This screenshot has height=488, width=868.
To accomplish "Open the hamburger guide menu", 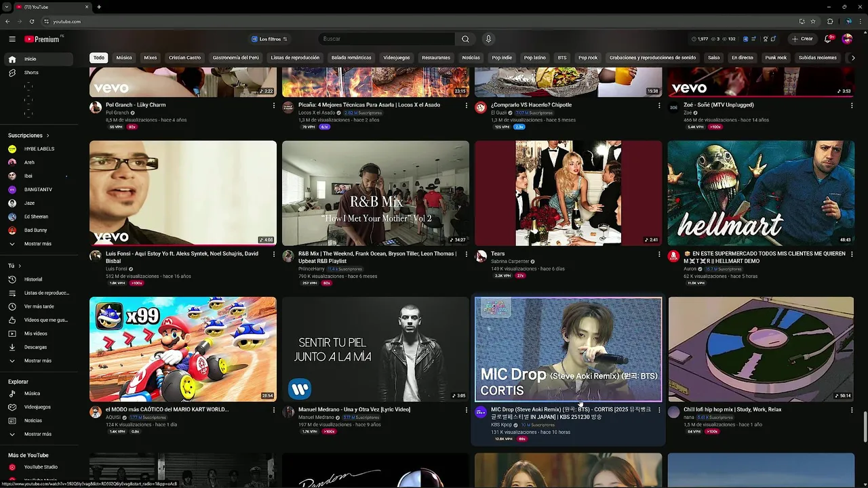I will coord(12,39).
